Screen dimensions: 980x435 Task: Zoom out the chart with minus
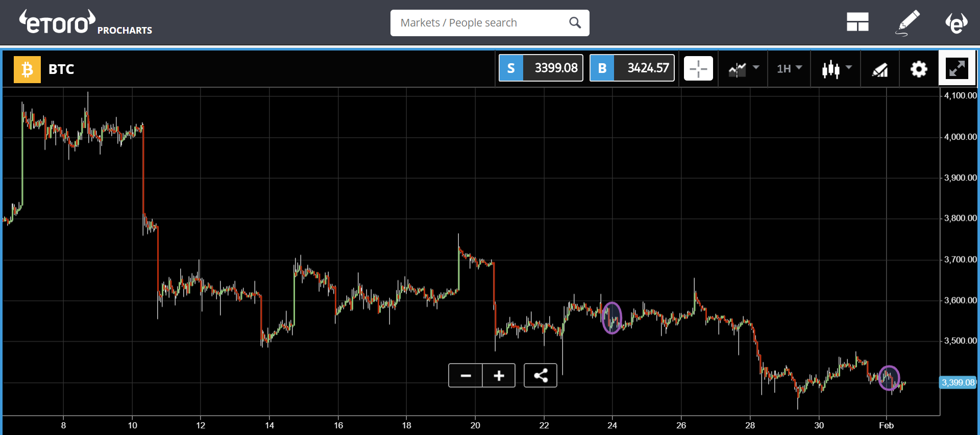coord(465,376)
